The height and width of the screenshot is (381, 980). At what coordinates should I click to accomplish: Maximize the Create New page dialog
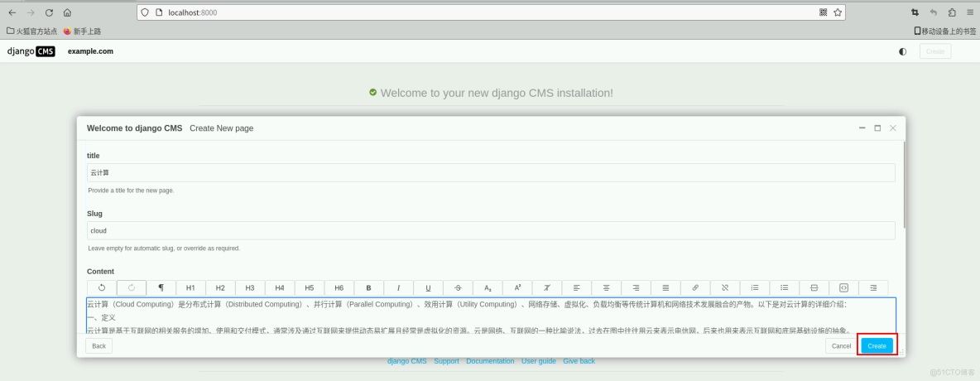[877, 128]
